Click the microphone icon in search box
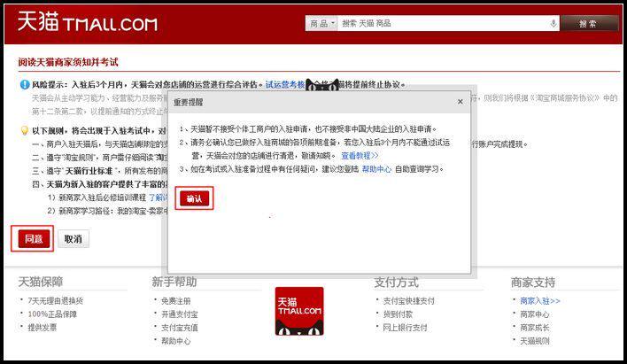Viewport: 627px width, 364px height. click(553, 23)
